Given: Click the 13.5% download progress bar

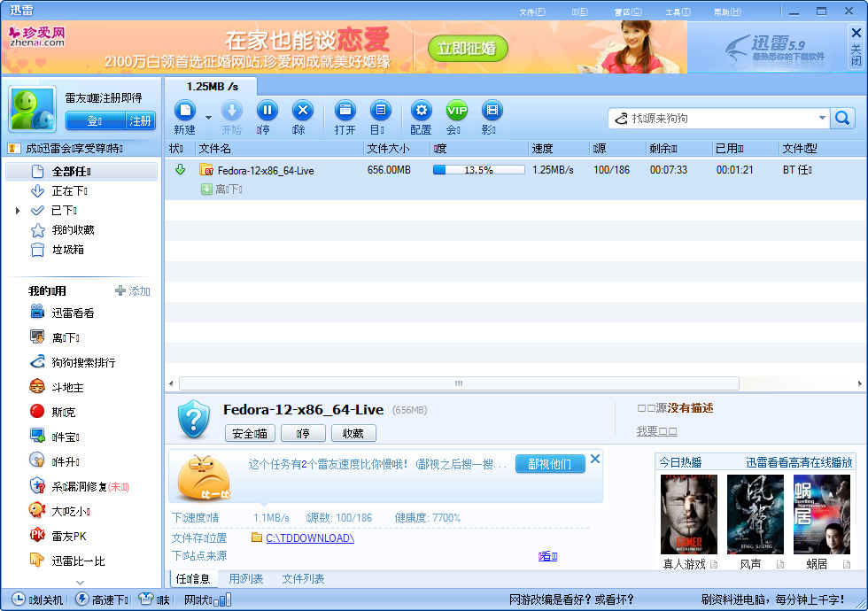Looking at the screenshot, I should (479, 170).
